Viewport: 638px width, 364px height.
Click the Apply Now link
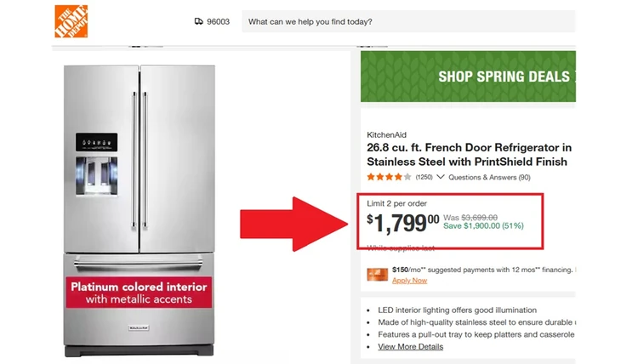[x=409, y=281]
